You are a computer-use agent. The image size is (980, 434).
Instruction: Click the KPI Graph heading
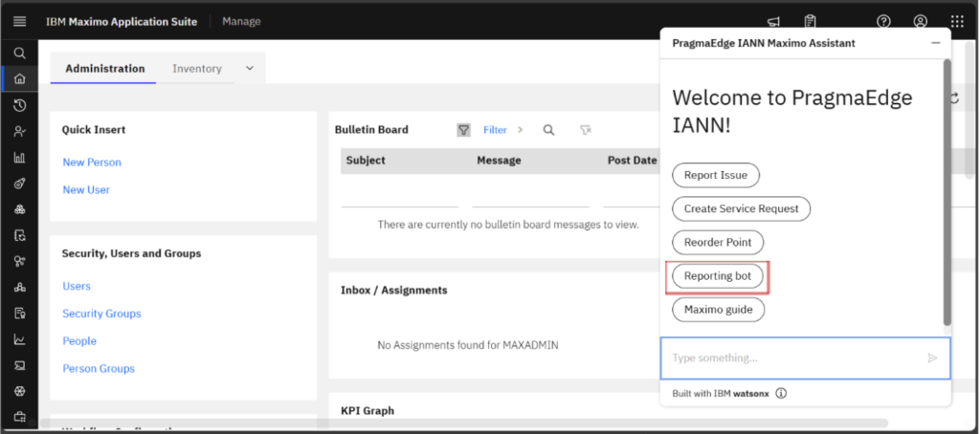pyautogui.click(x=367, y=411)
